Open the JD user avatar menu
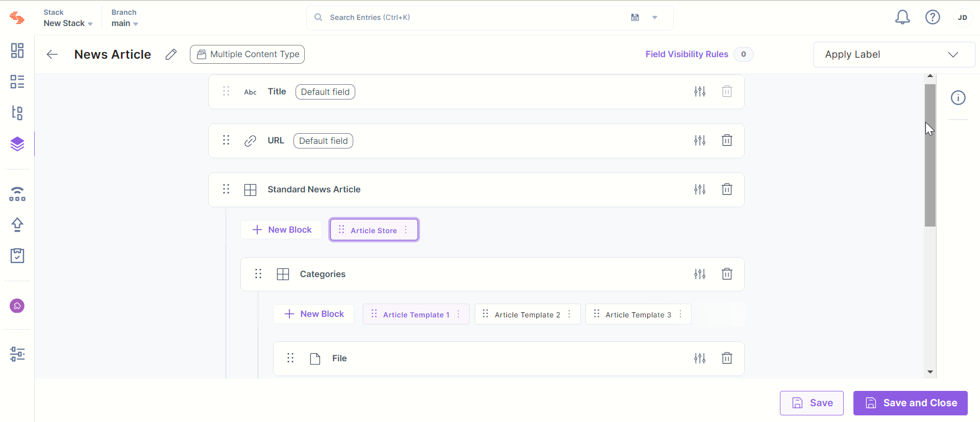 tap(963, 17)
